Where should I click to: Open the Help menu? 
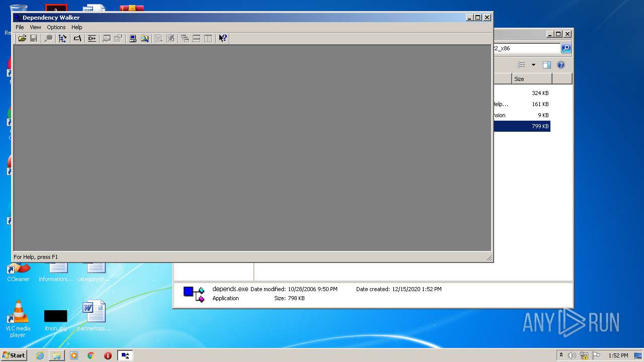(x=77, y=27)
